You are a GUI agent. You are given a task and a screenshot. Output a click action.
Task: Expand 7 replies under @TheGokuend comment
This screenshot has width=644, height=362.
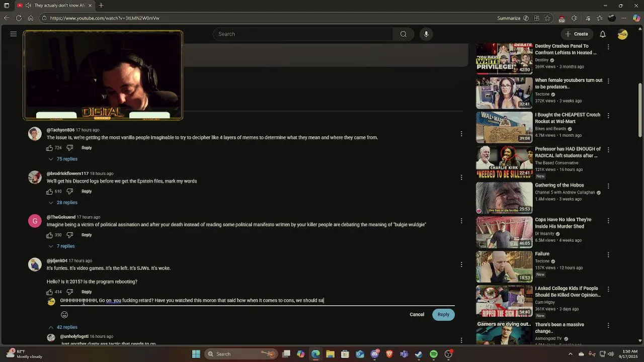61,246
